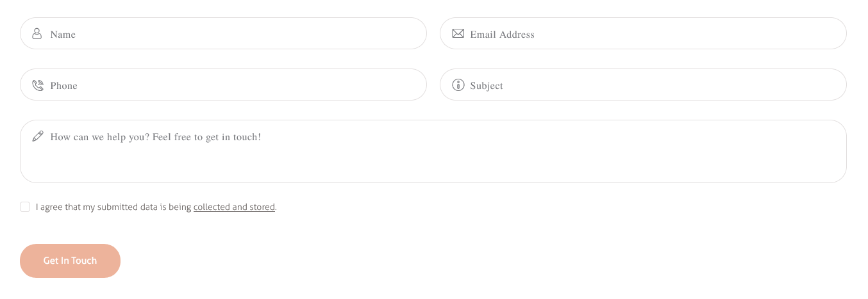Click the "Name" placeholder text
This screenshot has width=868, height=299.
pos(63,35)
